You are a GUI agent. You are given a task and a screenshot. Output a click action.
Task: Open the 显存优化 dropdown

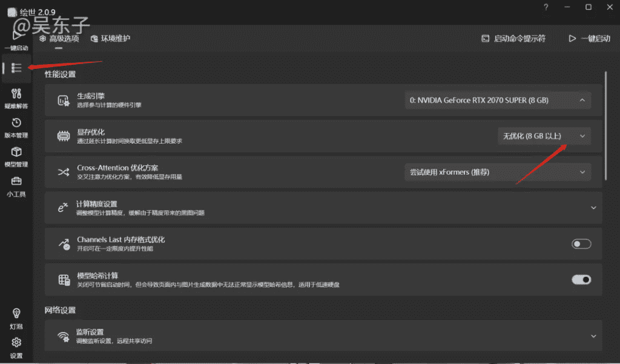[543, 136]
